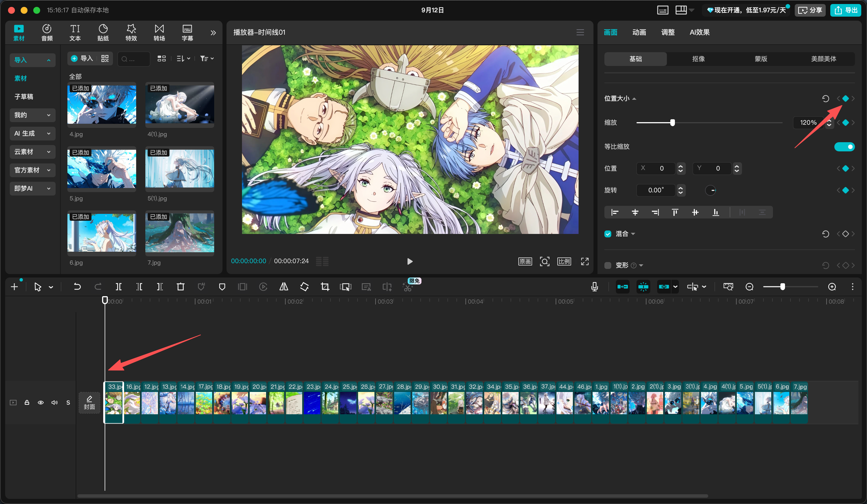
Task: Expand the 官方素材 sidebar section
Action: click(33, 170)
